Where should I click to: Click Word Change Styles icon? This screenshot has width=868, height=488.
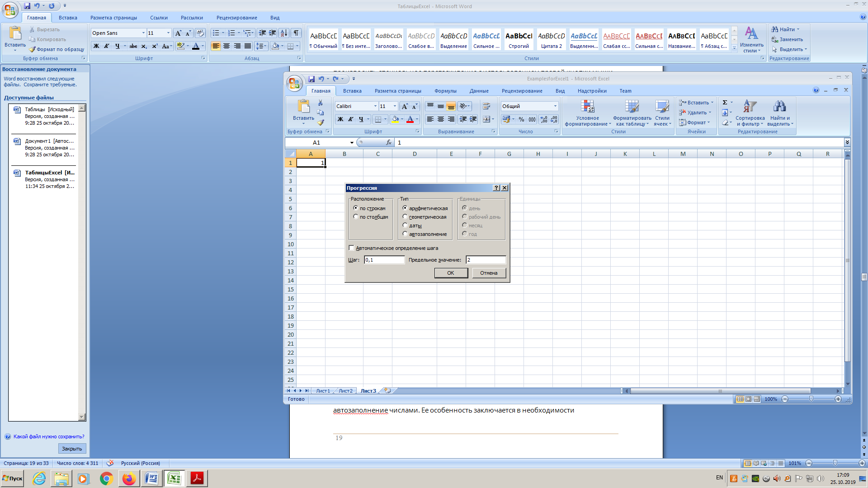[x=751, y=33]
